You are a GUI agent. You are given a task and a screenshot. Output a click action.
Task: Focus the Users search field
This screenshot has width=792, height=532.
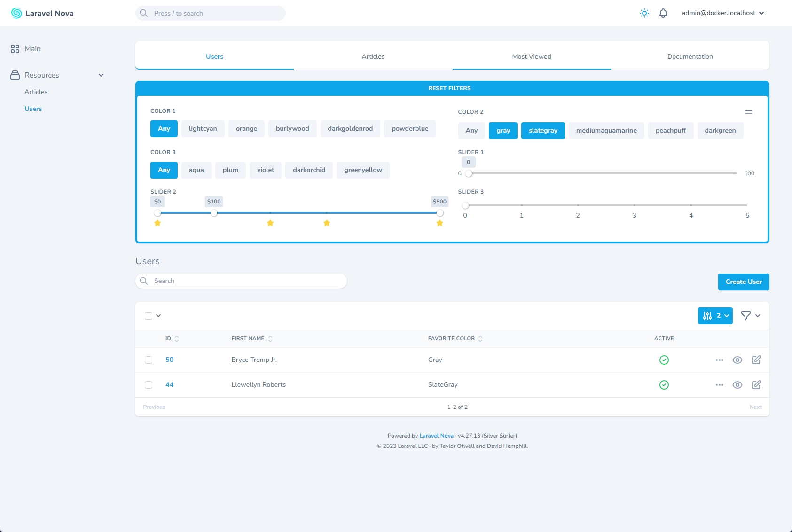(244, 281)
